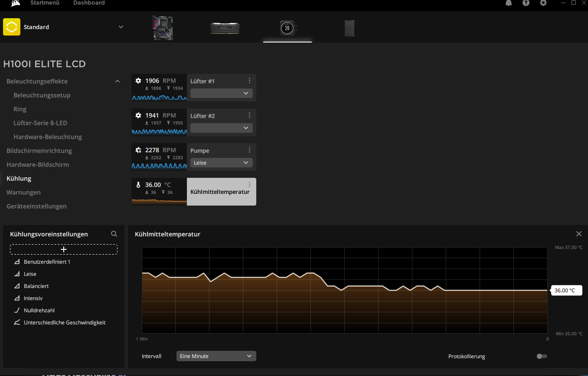
Task: Select the Nulldrehzahl preset label
Action: [39, 311]
